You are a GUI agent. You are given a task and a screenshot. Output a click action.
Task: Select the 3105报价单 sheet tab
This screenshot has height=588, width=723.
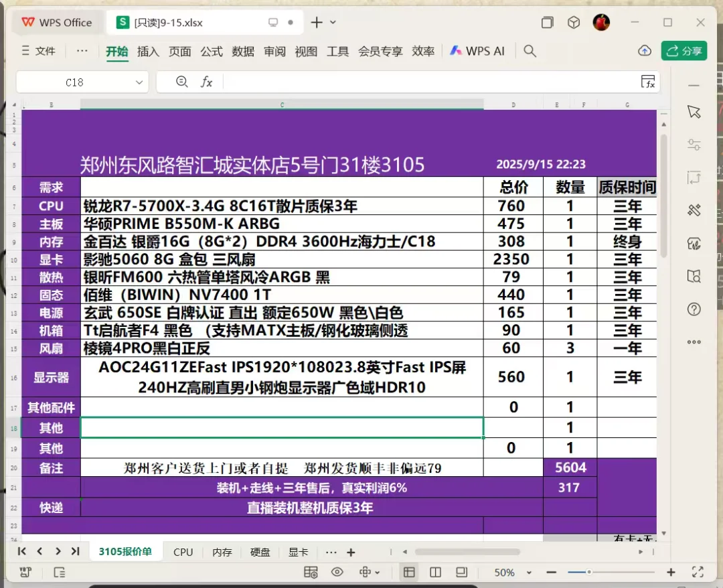tap(125, 552)
